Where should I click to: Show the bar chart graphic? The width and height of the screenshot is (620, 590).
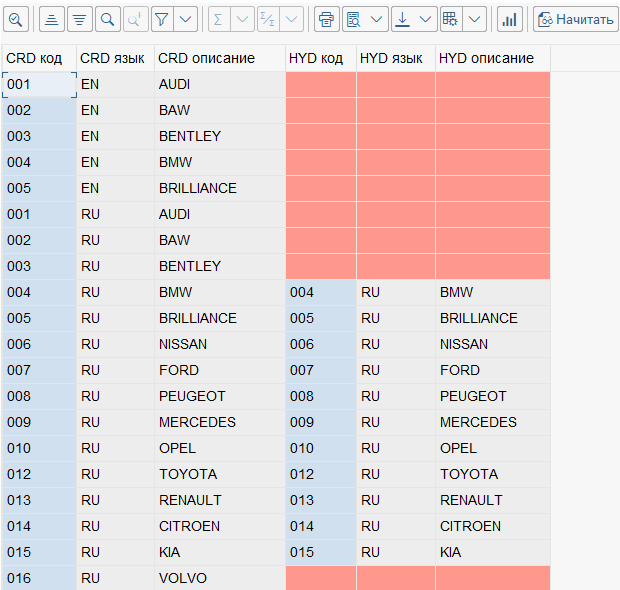[509, 19]
